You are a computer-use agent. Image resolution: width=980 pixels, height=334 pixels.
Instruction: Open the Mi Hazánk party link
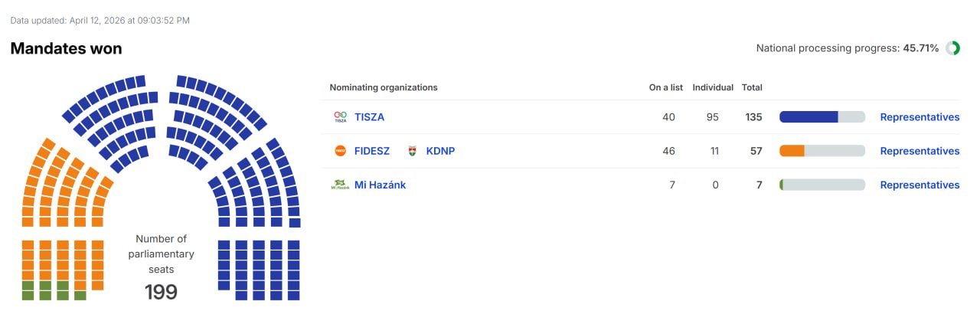pos(380,185)
